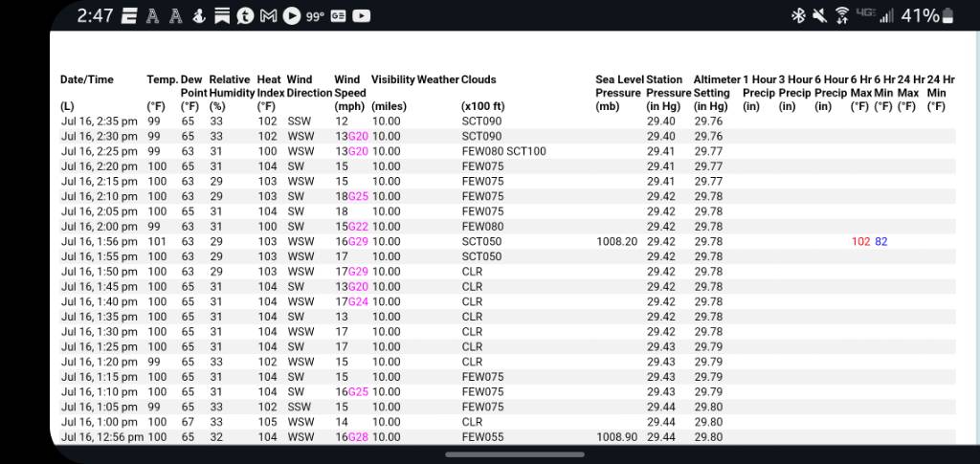The image size is (980, 464).
Task: Click altimeter 29.80 in the 1:05 pm row
Action: pyautogui.click(x=709, y=407)
